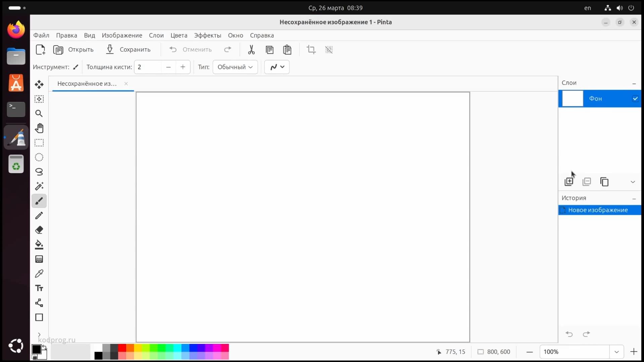Click the Открыть button
The width and height of the screenshot is (644, 362).
coord(73,50)
